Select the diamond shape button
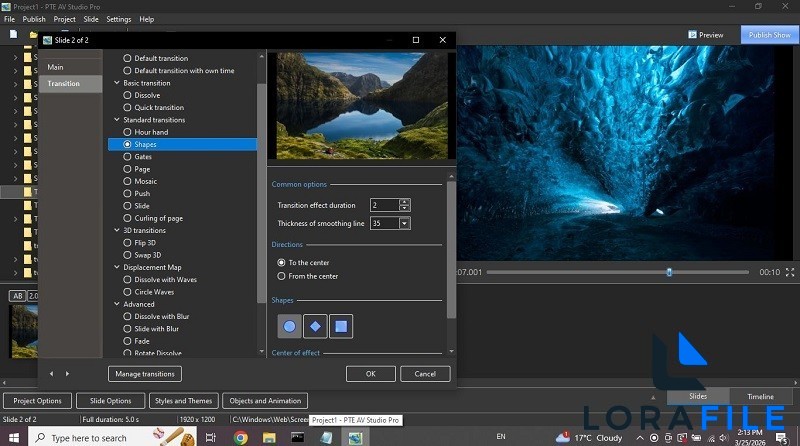Viewport: 800px width, 446px height. pyautogui.click(x=315, y=326)
